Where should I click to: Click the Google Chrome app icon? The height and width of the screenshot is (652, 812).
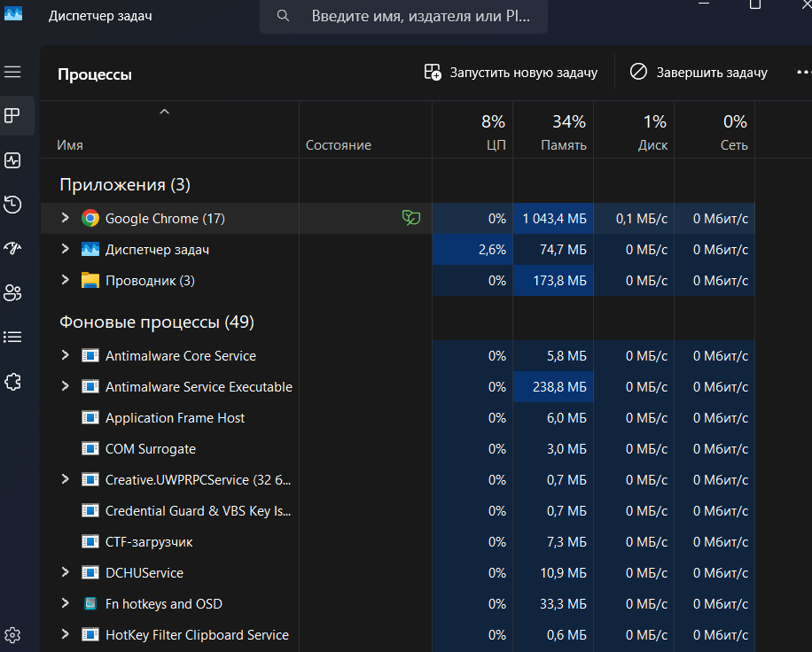coord(90,219)
